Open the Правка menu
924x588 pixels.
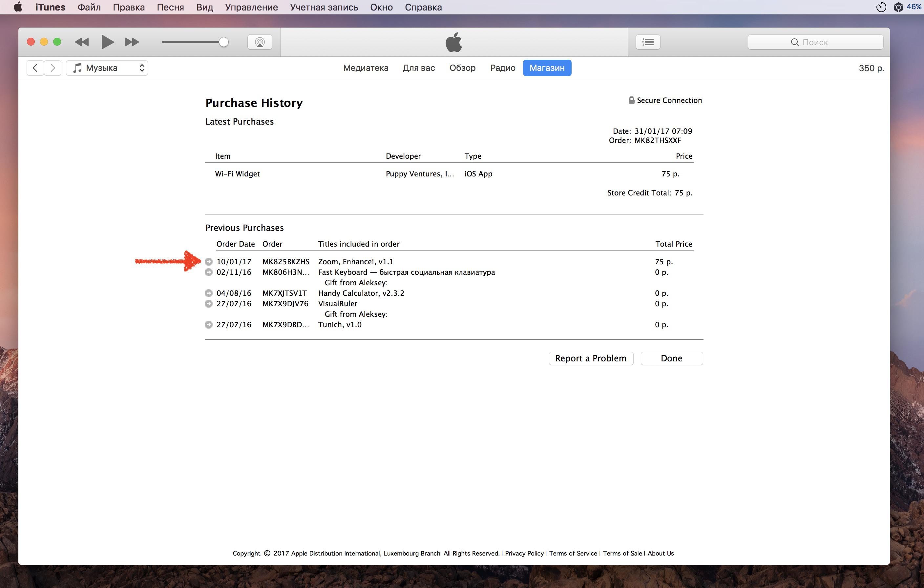click(129, 7)
